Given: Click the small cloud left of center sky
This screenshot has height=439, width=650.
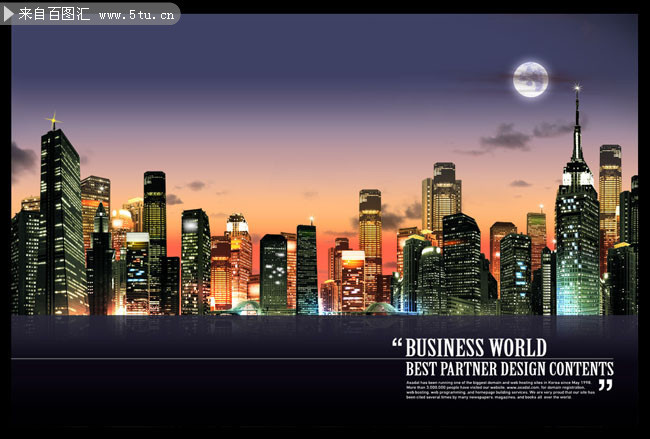Looking at the screenshot, I should pos(196,185).
